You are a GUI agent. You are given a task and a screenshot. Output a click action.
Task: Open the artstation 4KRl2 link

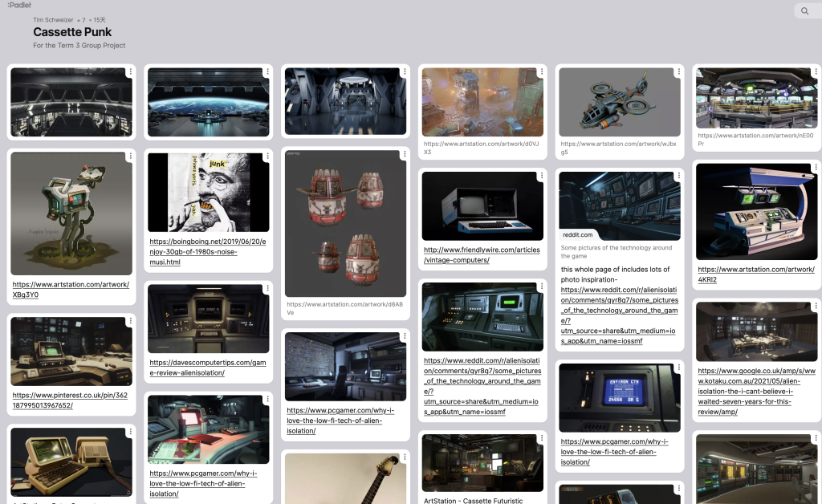pos(756,274)
